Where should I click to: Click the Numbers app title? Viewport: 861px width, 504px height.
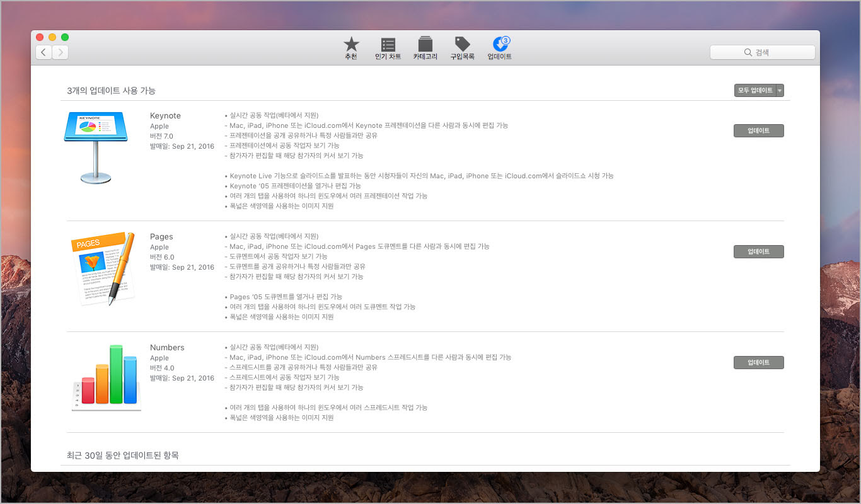click(x=167, y=348)
